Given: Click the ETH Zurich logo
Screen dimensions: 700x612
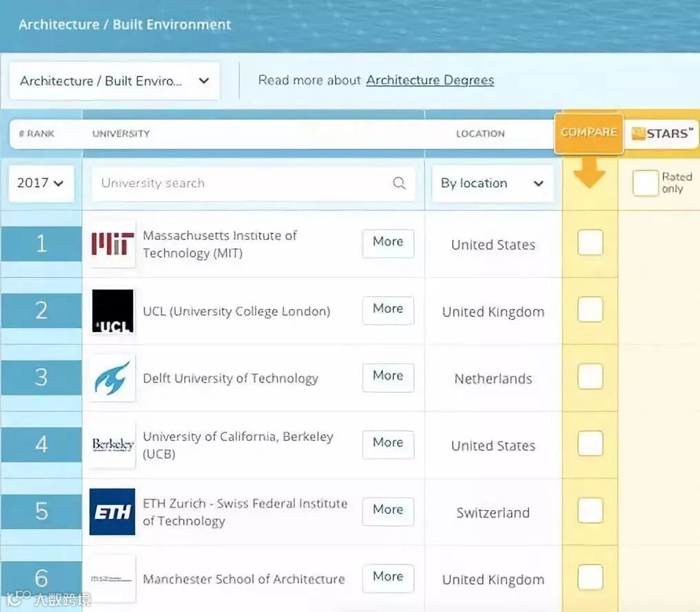Looking at the screenshot, I should 112,512.
